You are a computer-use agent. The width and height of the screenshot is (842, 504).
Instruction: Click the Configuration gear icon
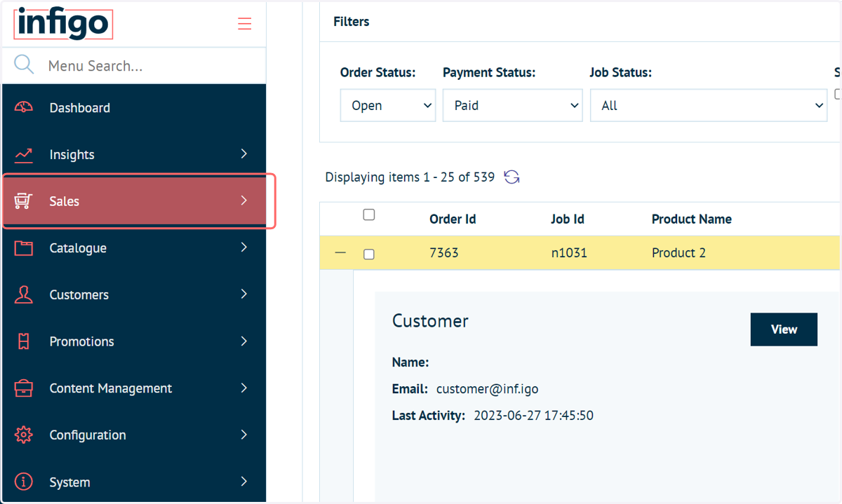24,435
